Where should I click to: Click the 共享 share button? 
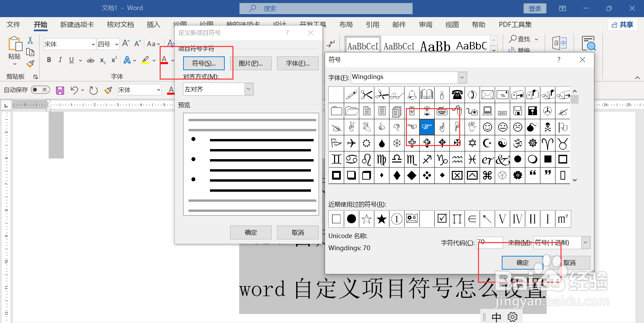coord(623,25)
